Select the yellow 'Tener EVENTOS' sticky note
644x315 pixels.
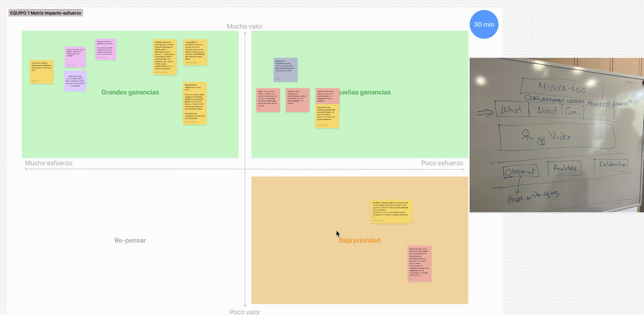coord(195,52)
